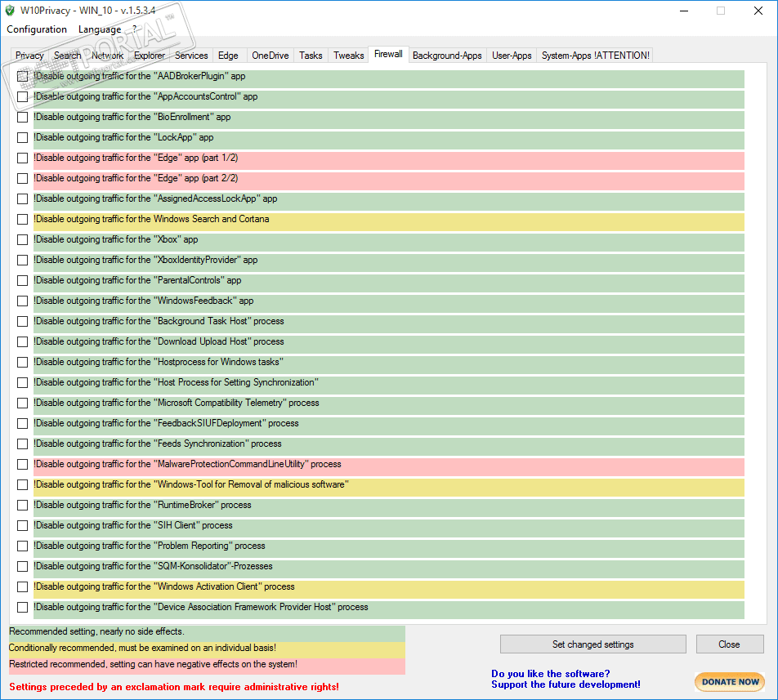The width and height of the screenshot is (778, 700).
Task: Check Windows Activation Client process checkbox
Action: tap(22, 587)
